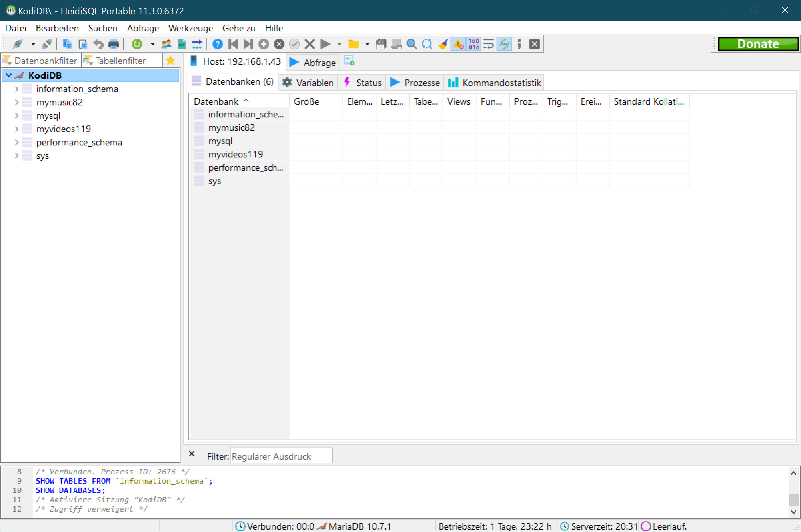801x532 pixels.
Task: Click the Delete row circle-x icon
Action: (279, 44)
